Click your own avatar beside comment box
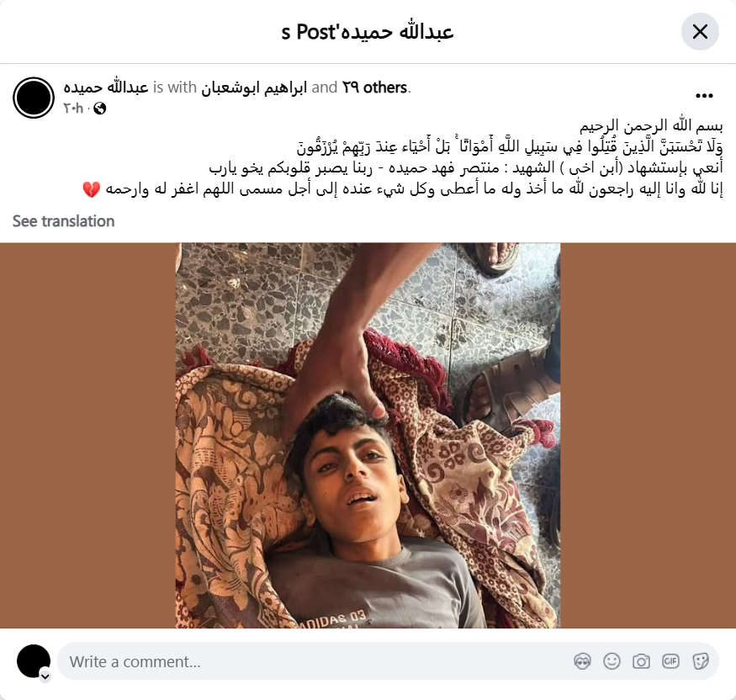 click(34, 661)
